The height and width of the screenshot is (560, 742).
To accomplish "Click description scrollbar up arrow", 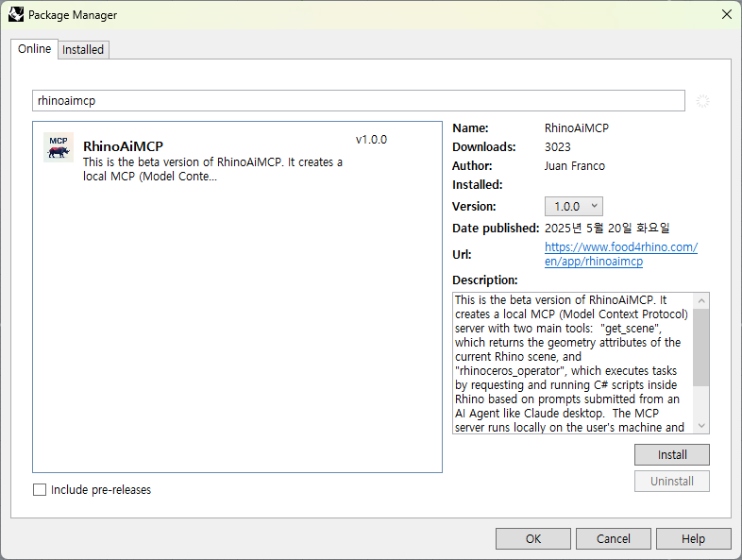I will [701, 300].
